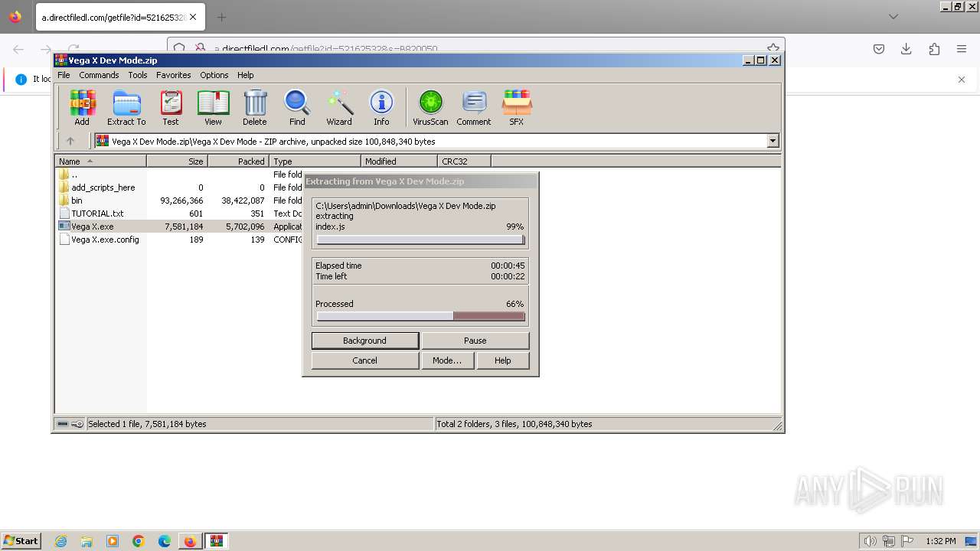Open a new Firefox tab

(x=221, y=17)
